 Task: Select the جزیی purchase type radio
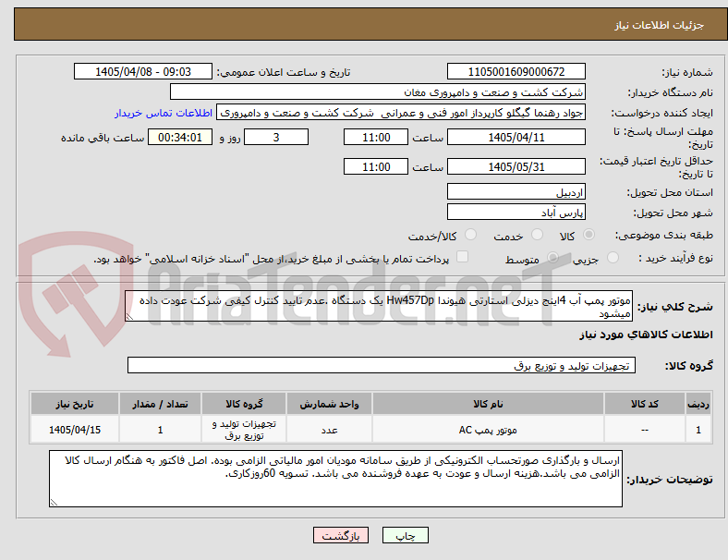coord(613,257)
